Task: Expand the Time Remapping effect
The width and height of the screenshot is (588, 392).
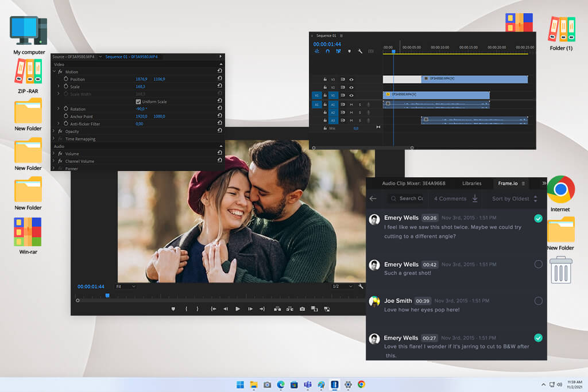Action: click(54, 139)
